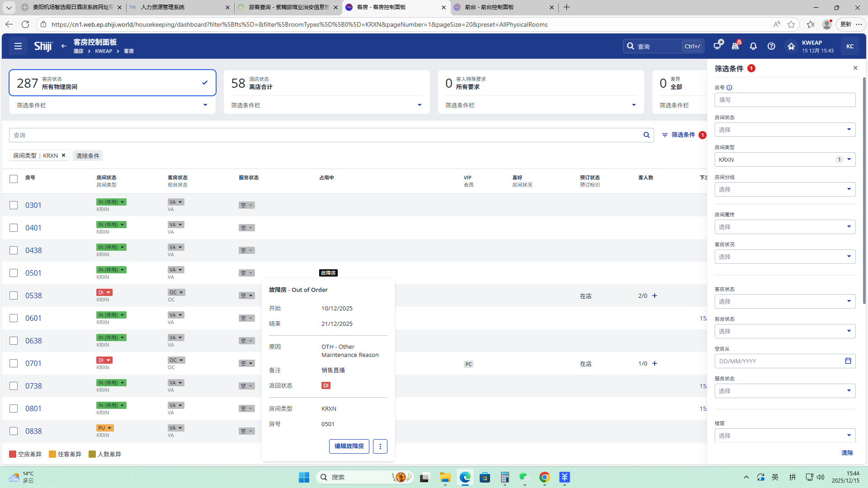Check the checkbox for room 0301

point(14,205)
